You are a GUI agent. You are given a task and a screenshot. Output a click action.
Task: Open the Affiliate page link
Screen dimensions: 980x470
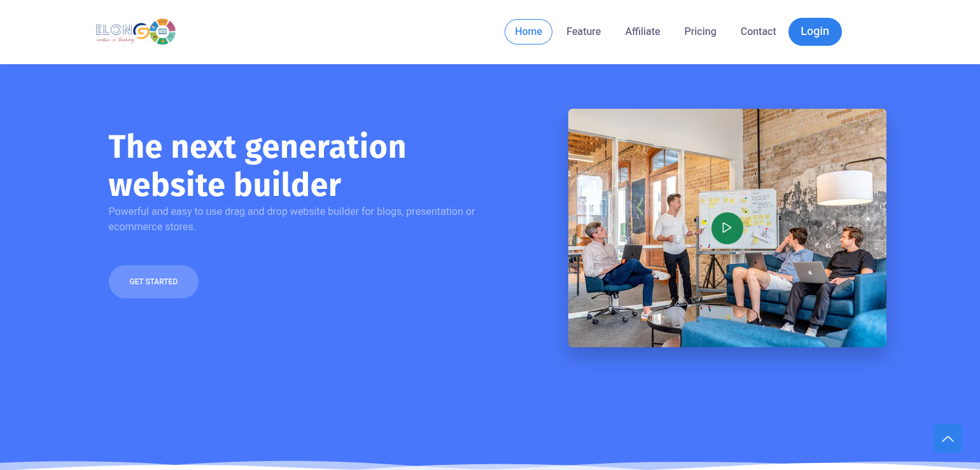pos(643,32)
